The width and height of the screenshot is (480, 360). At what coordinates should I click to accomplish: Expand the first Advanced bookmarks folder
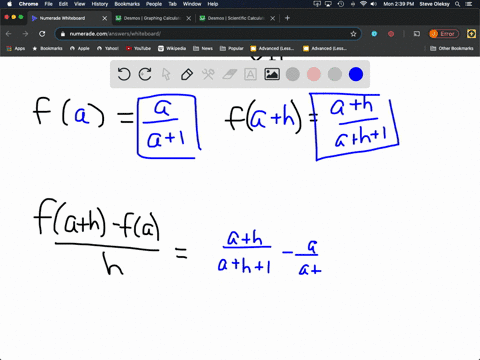coord(272,48)
